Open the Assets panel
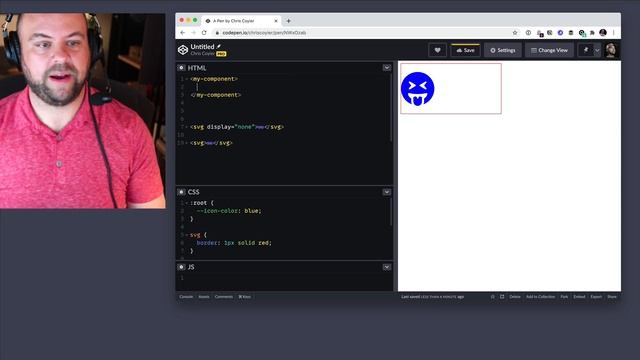The height and width of the screenshot is (360, 640). tap(204, 297)
